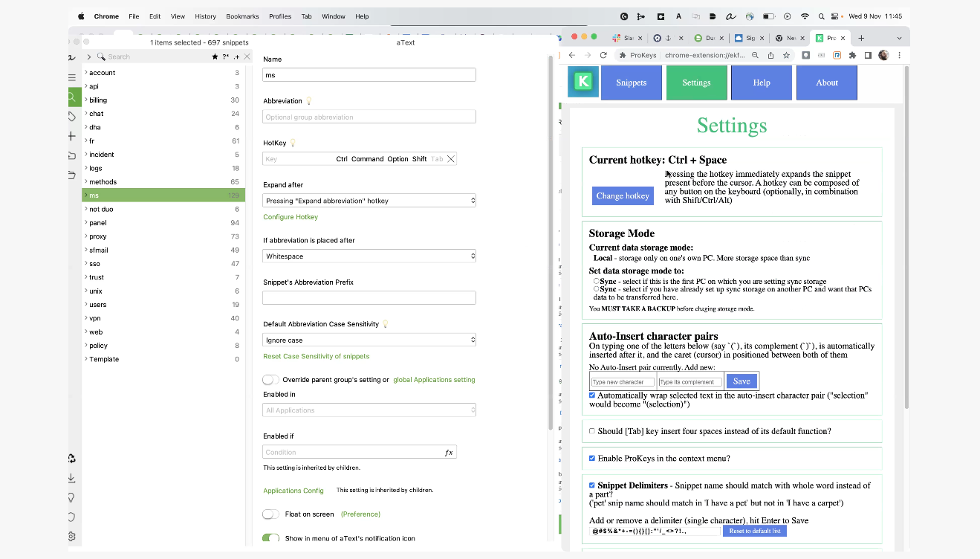Reload the page in Chrome
The height and width of the screenshot is (559, 980).
coord(603,55)
